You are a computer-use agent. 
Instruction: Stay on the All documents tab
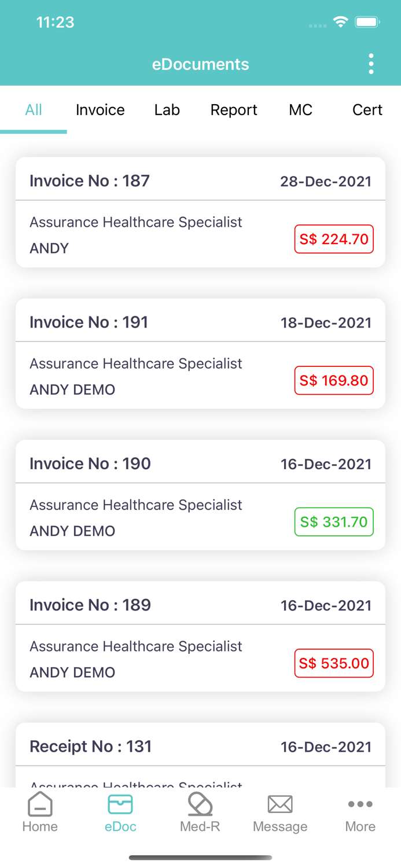[33, 109]
